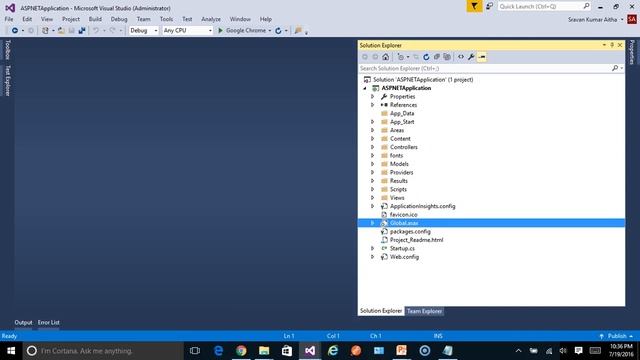Select the App_Data folder
This screenshot has height=360, width=640.
coord(402,113)
